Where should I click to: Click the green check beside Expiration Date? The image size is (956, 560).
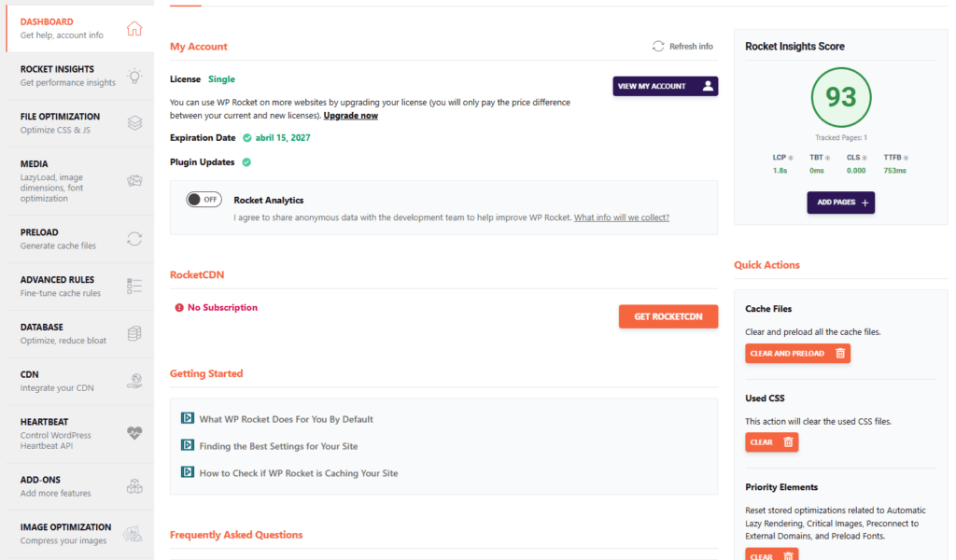[x=246, y=138]
